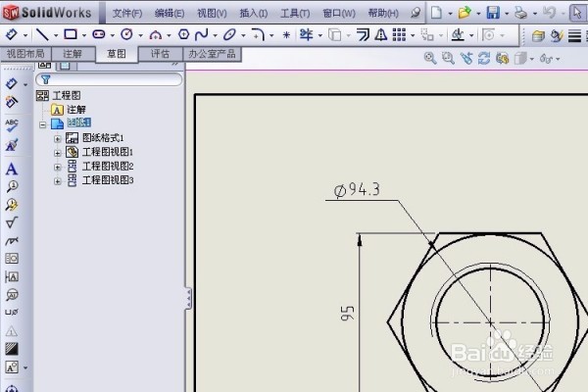
Task: Click the Print icon
Action: (521, 13)
